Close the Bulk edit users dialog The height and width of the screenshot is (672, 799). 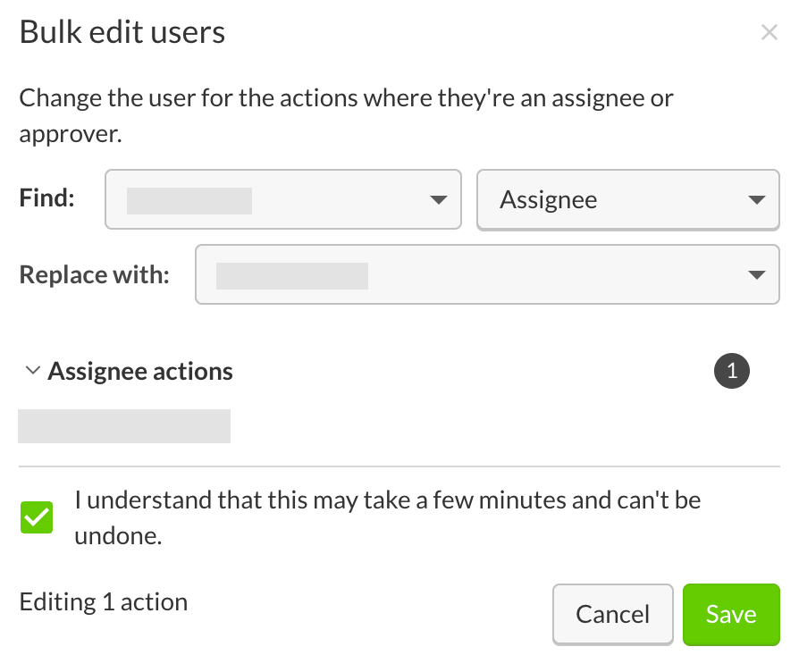(x=769, y=33)
